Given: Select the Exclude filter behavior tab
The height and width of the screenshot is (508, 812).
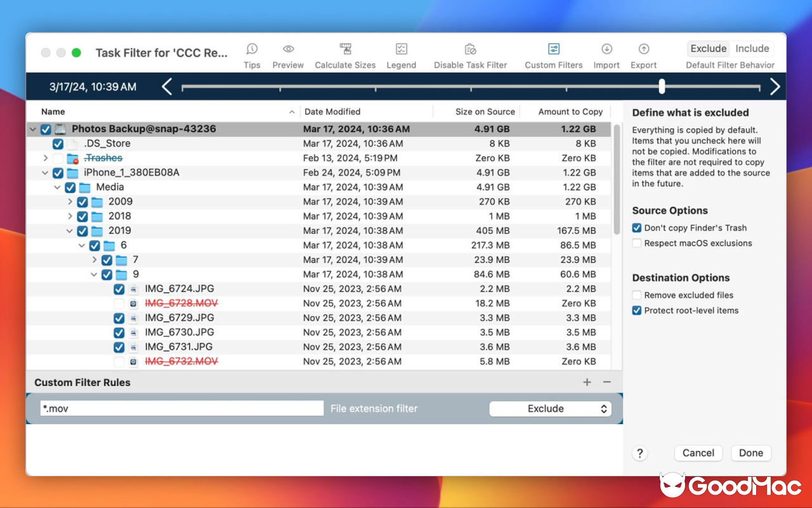Looking at the screenshot, I should click(709, 48).
